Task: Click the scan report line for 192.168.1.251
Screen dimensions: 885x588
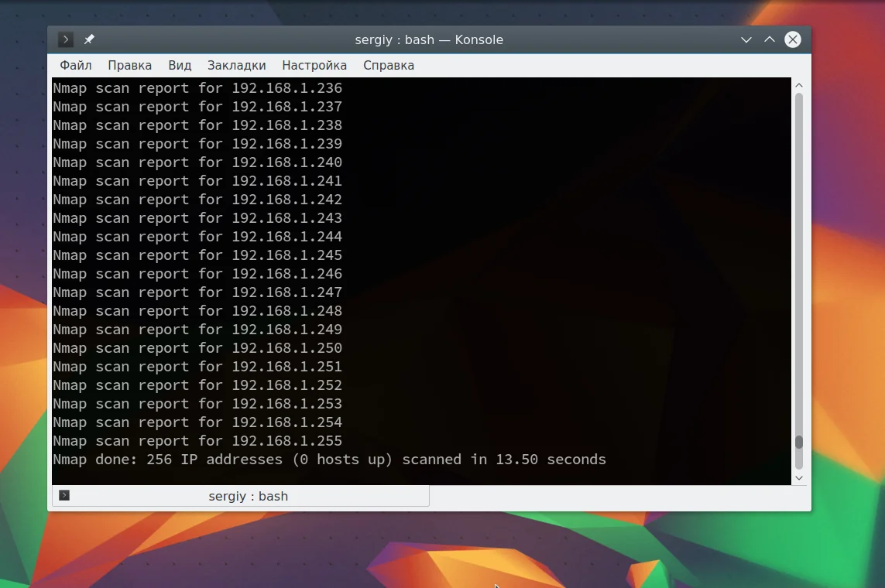Action: tap(197, 367)
